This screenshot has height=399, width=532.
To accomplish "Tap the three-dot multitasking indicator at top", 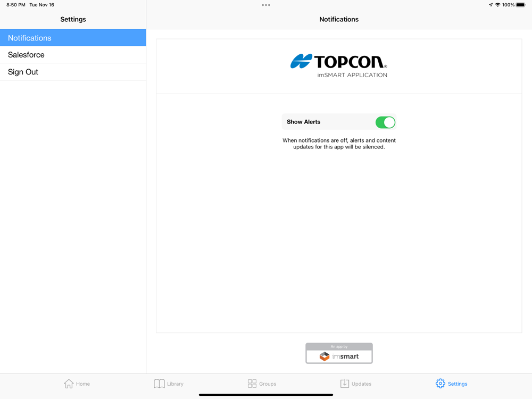I will (266, 5).
